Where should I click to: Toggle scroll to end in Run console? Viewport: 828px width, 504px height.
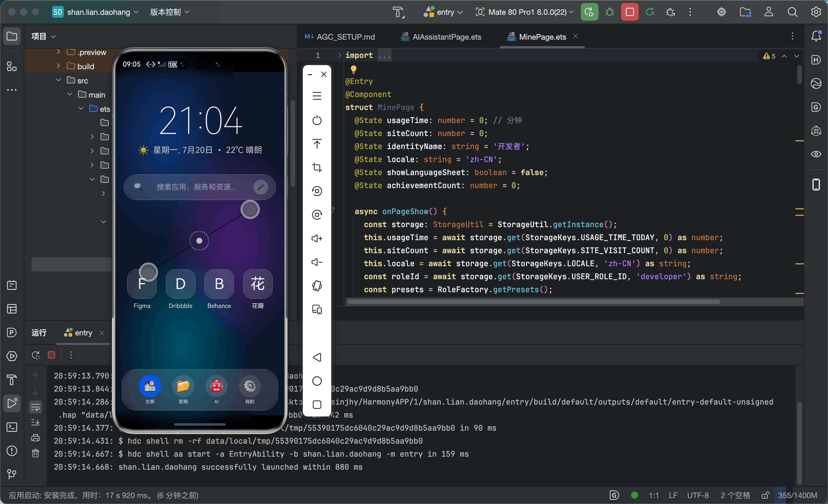tap(35, 422)
